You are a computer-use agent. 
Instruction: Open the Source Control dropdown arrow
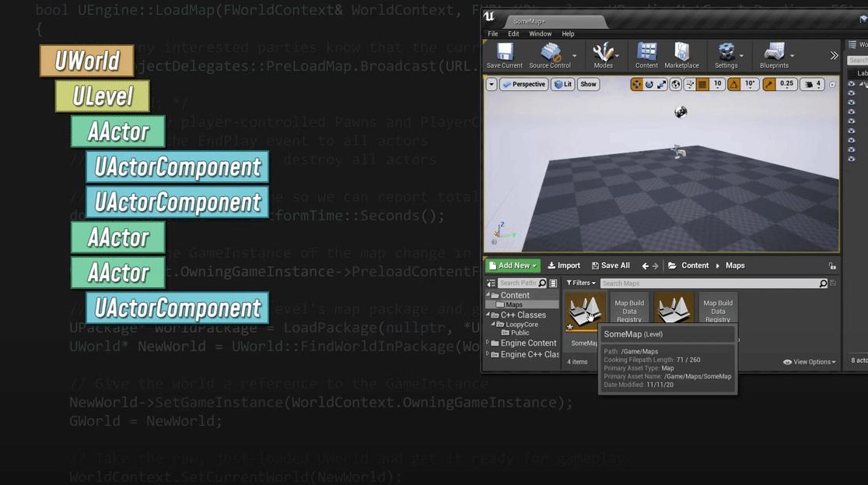[574, 55]
